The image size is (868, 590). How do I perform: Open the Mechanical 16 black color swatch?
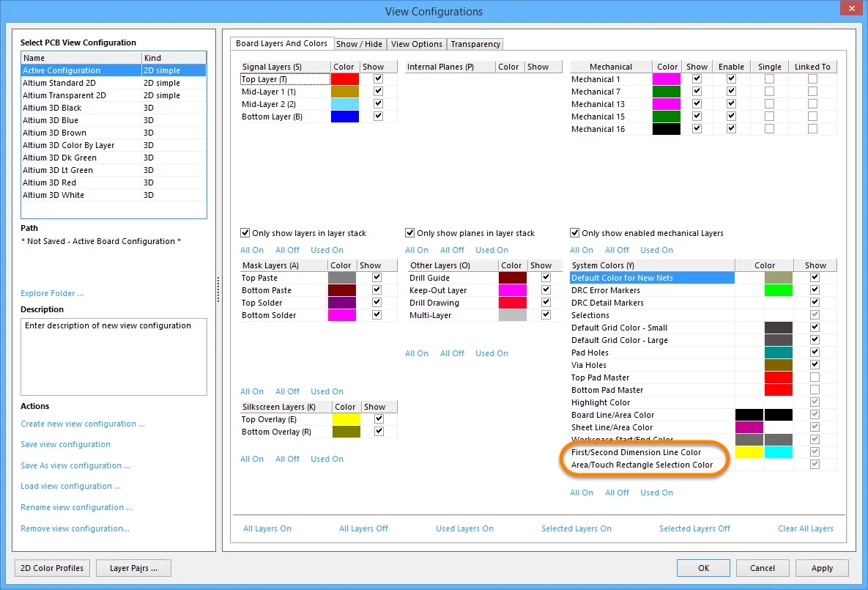tap(667, 129)
